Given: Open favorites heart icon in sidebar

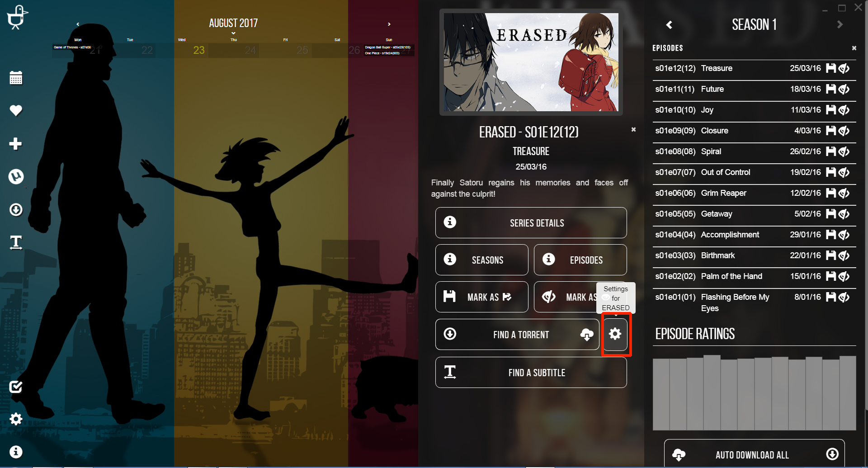Looking at the screenshot, I should coord(16,110).
